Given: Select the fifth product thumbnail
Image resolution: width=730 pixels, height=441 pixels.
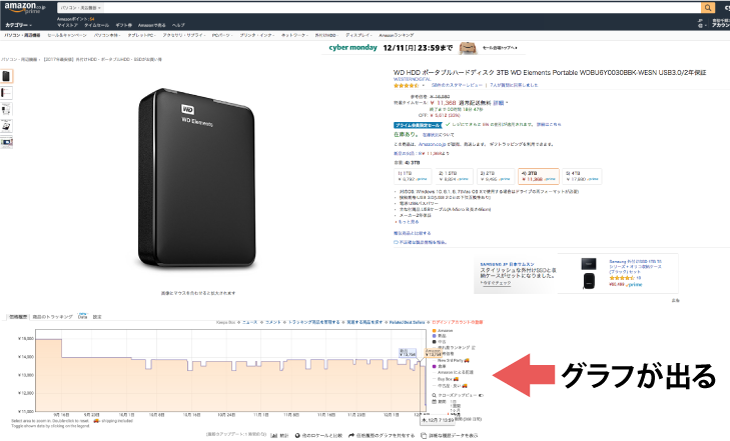Looking at the screenshot, I should point(7,142).
